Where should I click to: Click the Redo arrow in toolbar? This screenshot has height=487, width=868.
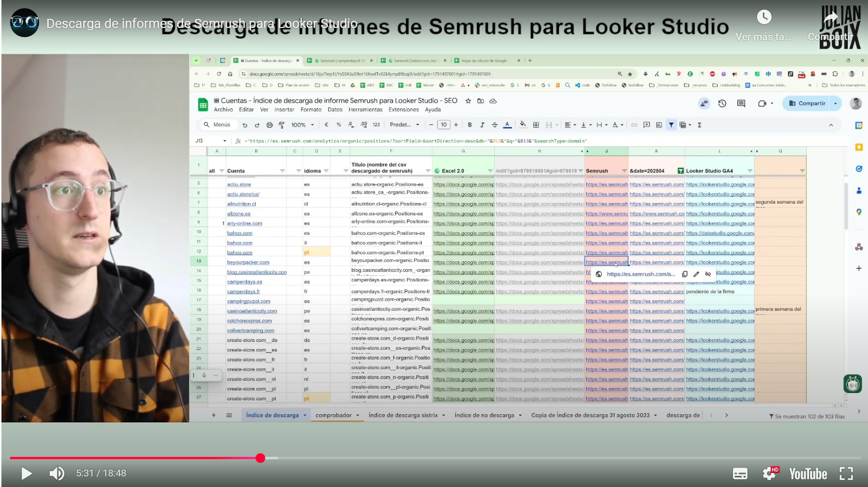pos(257,125)
